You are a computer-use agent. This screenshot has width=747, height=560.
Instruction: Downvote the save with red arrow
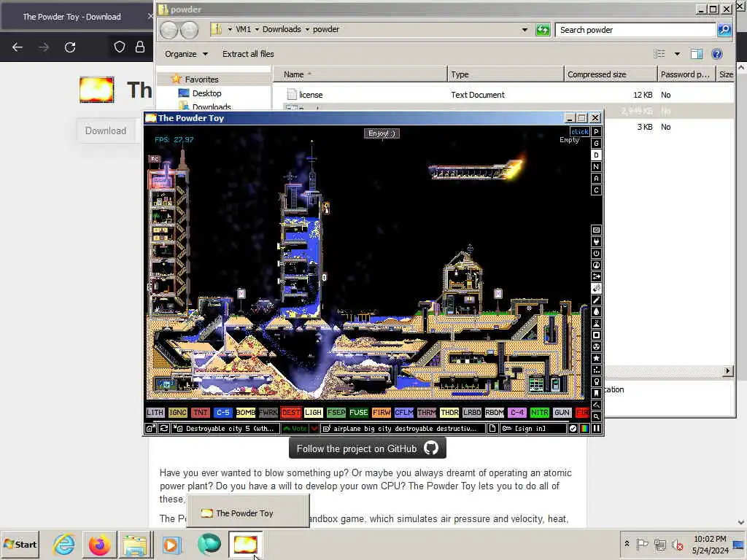[314, 429]
